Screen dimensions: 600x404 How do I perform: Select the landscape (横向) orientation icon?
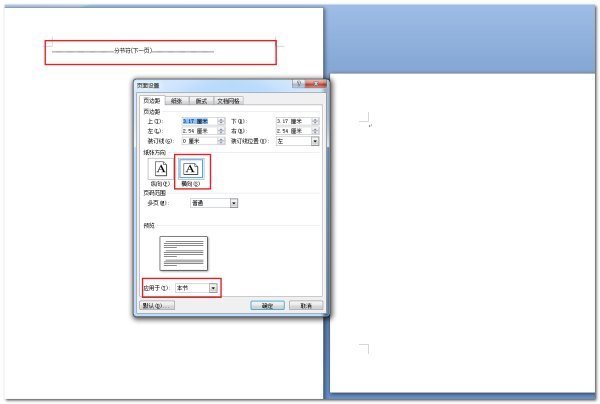(x=192, y=170)
